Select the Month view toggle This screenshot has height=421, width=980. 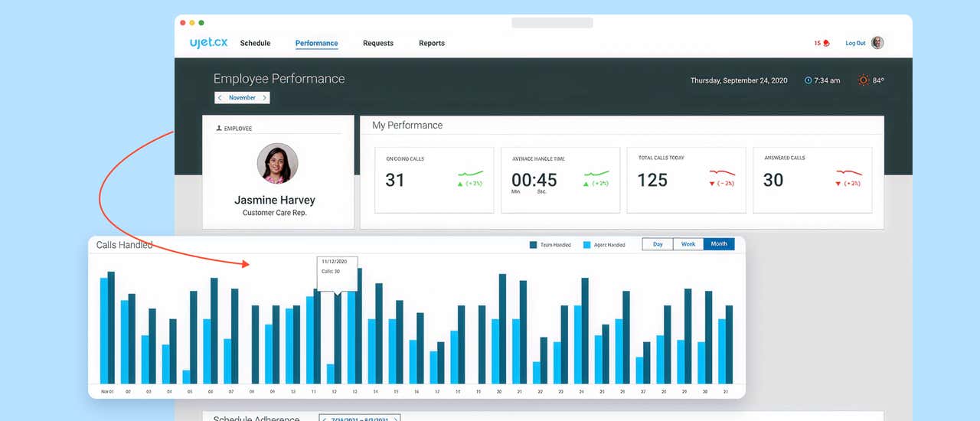point(719,244)
